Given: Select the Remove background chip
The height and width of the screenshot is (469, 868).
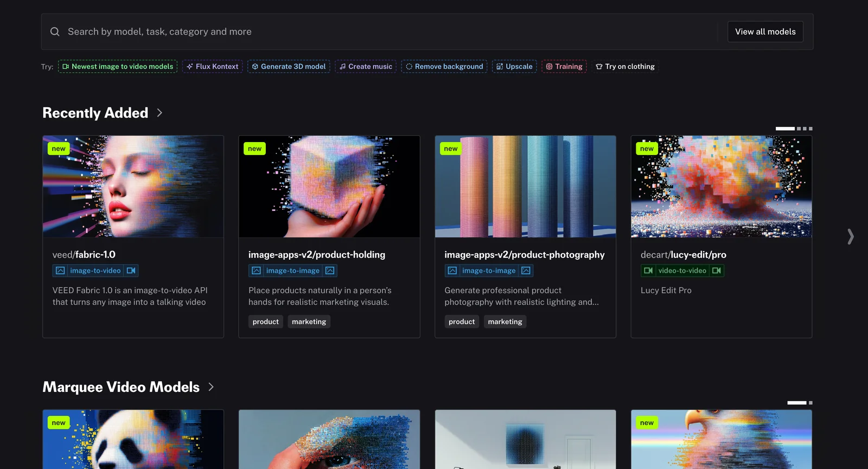Looking at the screenshot, I should click(x=444, y=67).
